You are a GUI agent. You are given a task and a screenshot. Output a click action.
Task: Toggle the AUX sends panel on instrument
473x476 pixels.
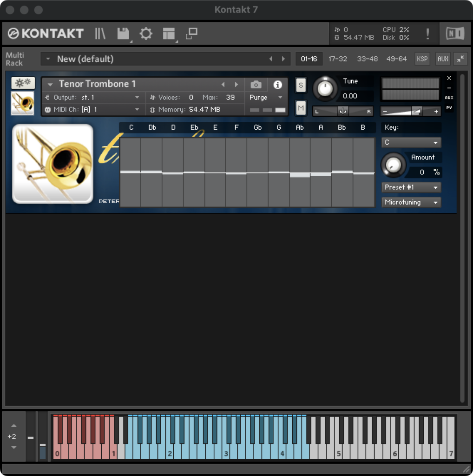tap(449, 98)
